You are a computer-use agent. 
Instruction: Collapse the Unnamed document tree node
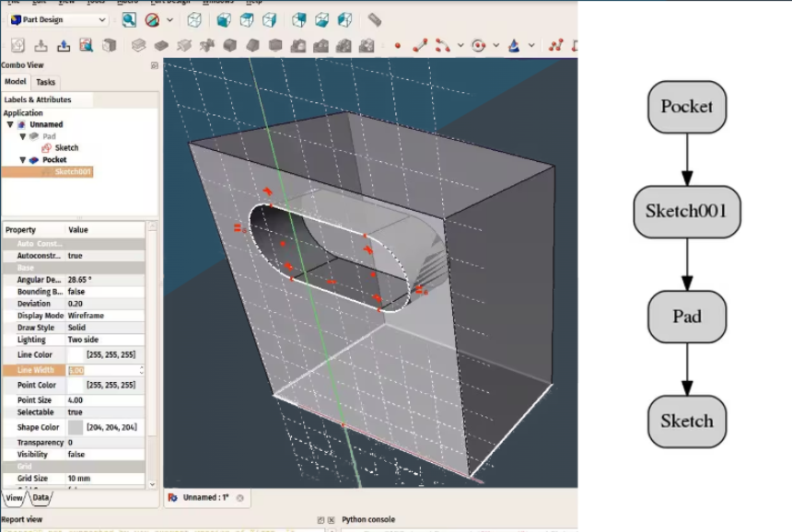[10, 124]
